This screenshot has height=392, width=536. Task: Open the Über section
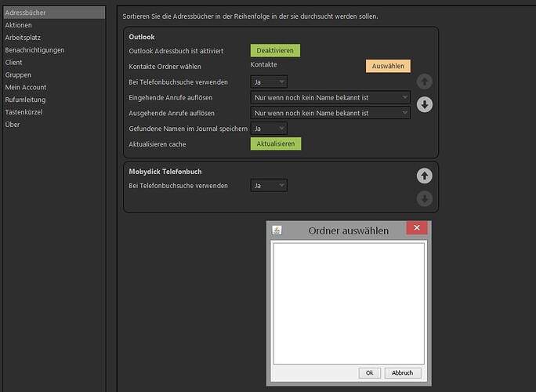tap(13, 125)
